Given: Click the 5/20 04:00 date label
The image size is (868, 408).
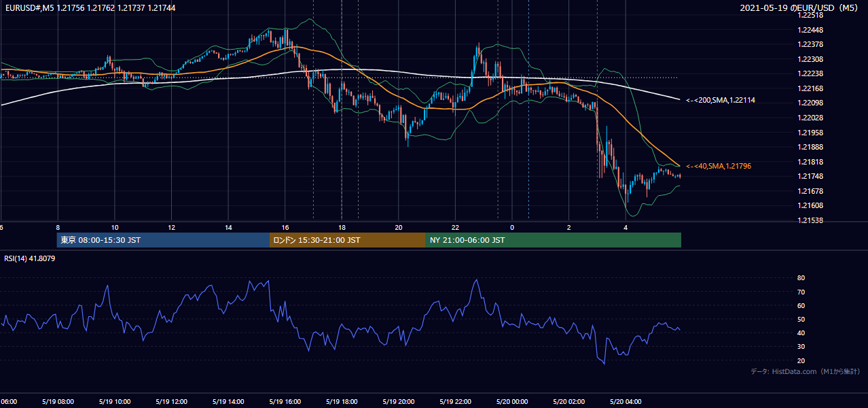Looking at the screenshot, I should coord(624,401).
